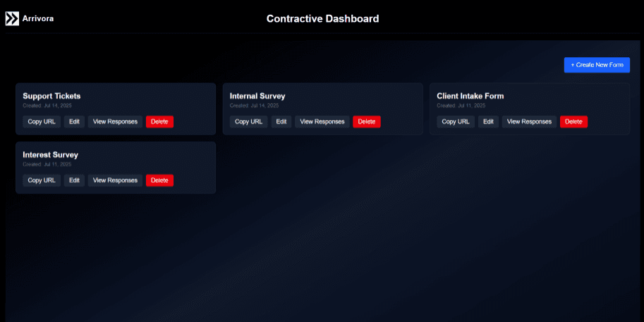Copy URL of the Internal Survey form

248,121
